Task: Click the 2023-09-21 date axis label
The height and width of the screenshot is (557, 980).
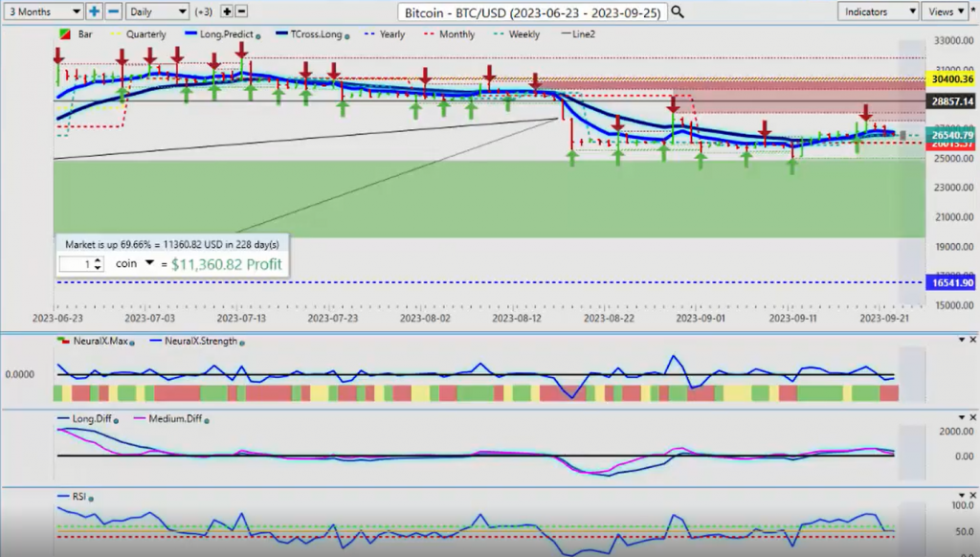Action: point(884,318)
